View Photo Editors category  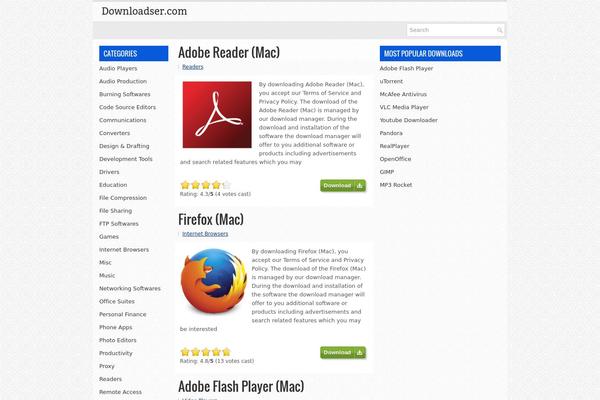[117, 340]
